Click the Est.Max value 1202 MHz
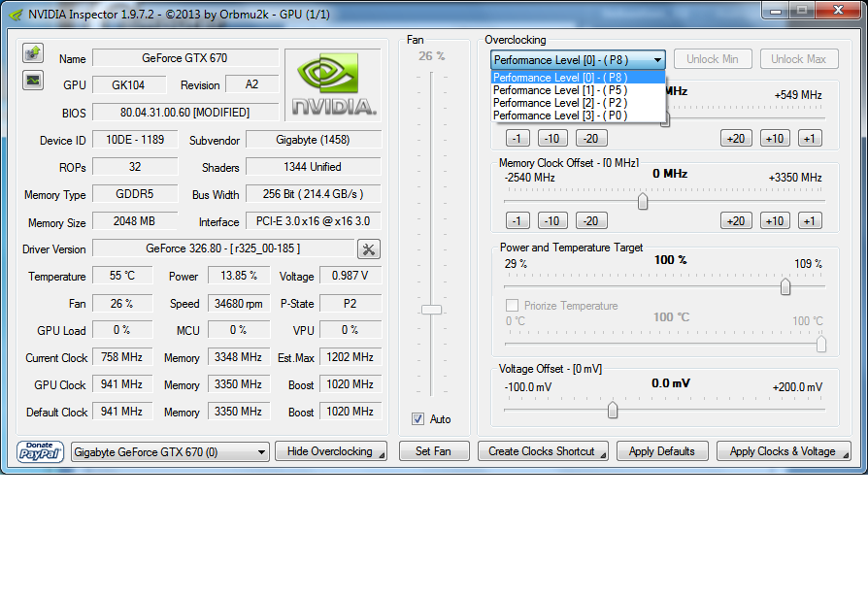Screen dimensions: 868x596 pyautogui.click(x=351, y=357)
